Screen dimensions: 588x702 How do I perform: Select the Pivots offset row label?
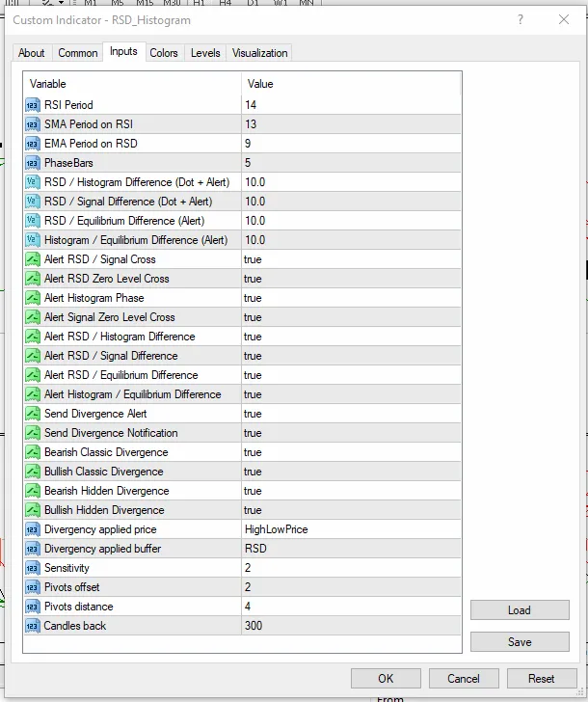[x=72, y=587]
